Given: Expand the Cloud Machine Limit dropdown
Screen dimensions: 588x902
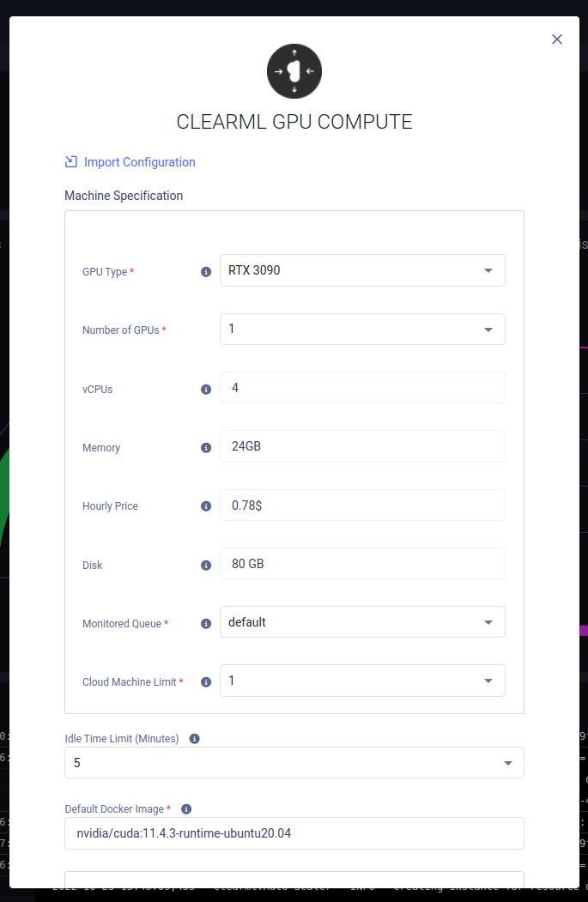Looking at the screenshot, I should (362, 681).
